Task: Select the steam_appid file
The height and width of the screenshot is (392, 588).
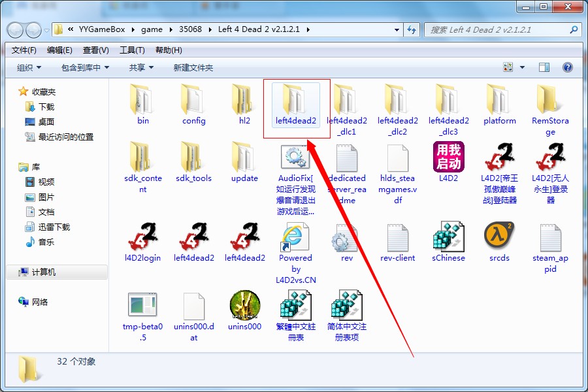Action: [550, 248]
